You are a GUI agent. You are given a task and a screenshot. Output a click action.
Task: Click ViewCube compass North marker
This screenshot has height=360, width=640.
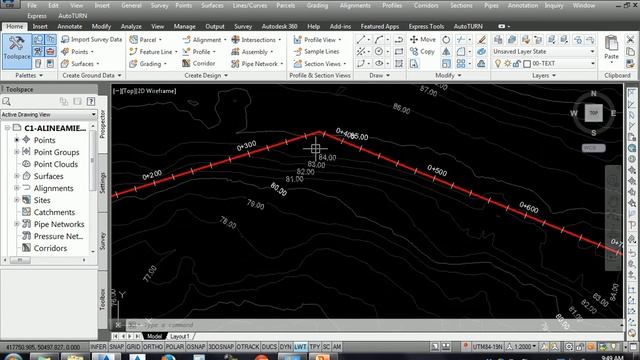click(x=593, y=93)
